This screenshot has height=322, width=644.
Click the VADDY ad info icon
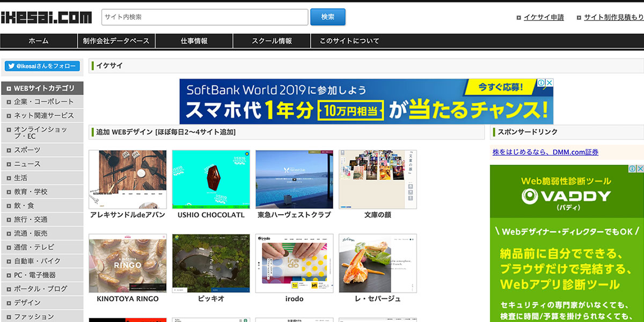(633, 169)
